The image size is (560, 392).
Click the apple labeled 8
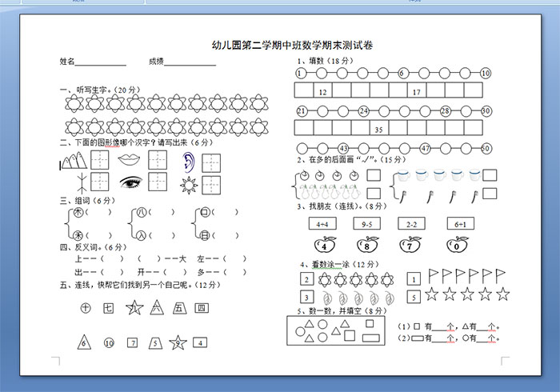(368, 245)
